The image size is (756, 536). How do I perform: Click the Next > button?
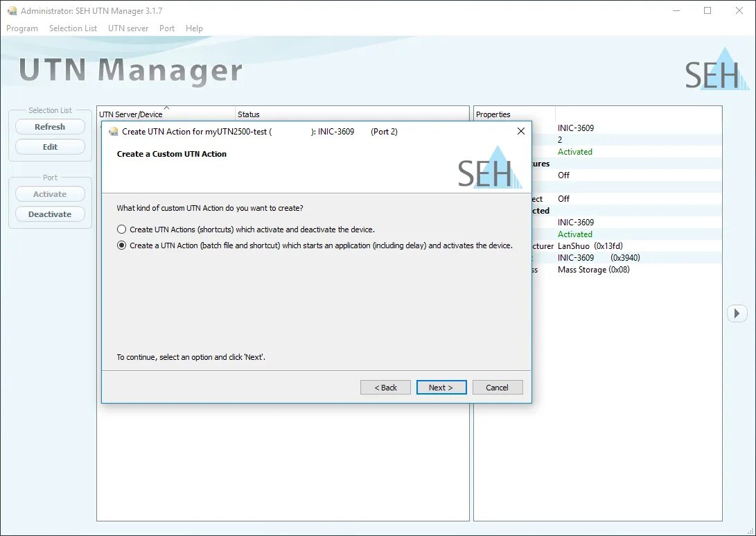441,388
